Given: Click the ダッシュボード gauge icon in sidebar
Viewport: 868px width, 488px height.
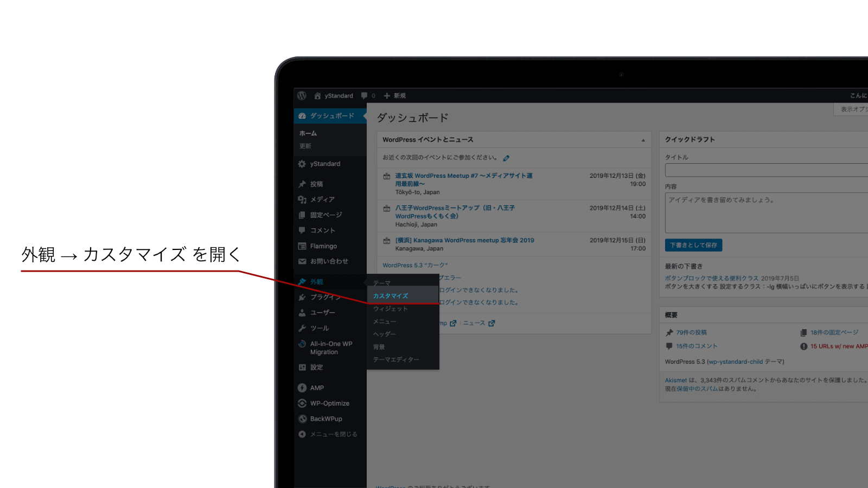Looking at the screenshot, I should pyautogui.click(x=302, y=116).
